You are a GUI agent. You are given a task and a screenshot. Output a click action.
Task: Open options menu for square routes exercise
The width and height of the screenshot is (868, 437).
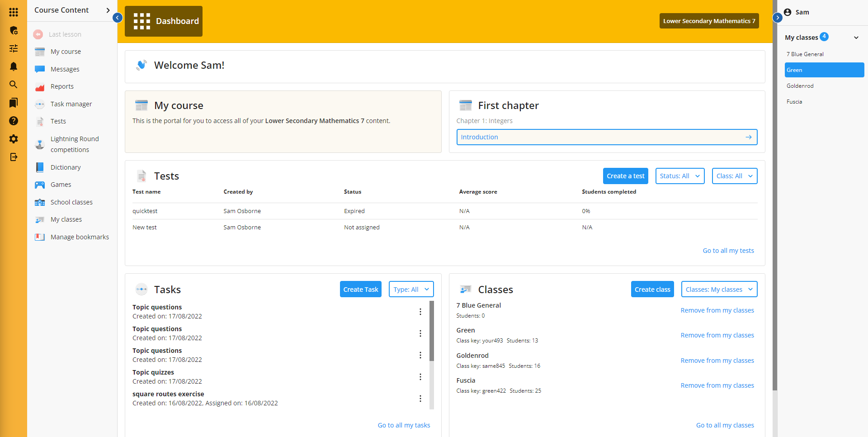click(x=420, y=399)
